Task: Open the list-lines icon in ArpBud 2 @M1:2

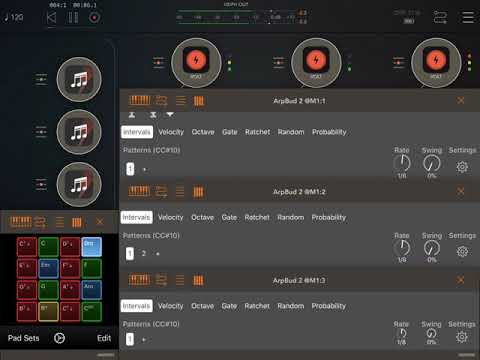Action: 180,192
